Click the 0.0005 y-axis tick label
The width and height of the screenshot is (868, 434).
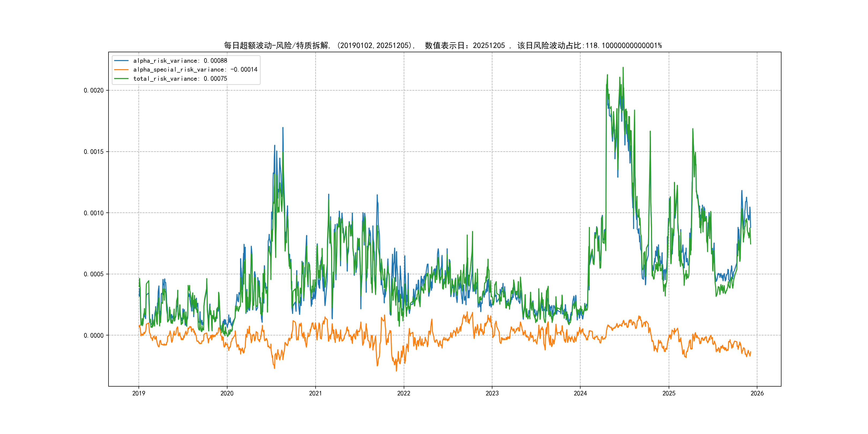94,274
